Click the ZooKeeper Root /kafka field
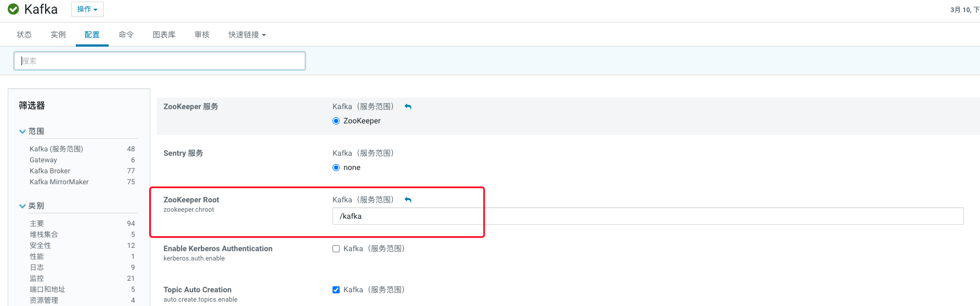980x306 pixels. pos(647,217)
